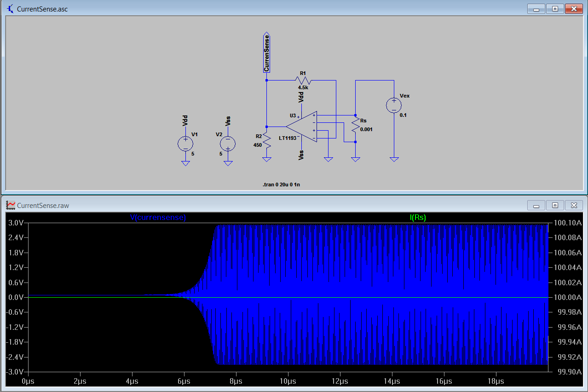The image size is (588, 392).
Task: Minimize the CurrentSense.asc schematic window
Action: [536, 8]
